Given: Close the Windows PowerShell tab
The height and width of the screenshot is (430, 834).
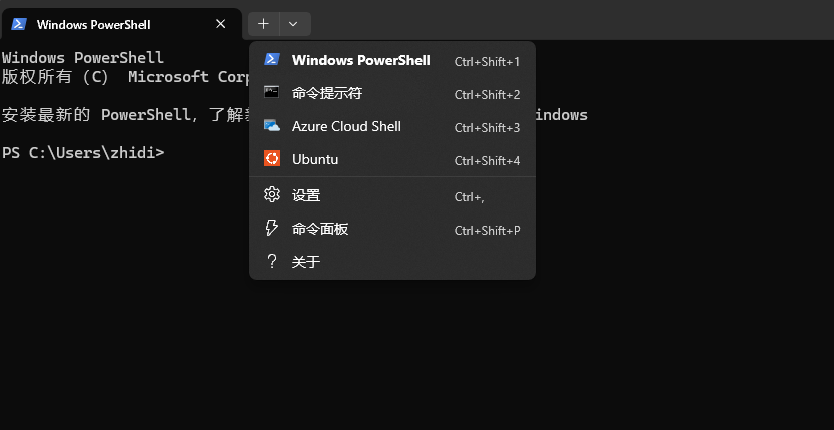Looking at the screenshot, I should (x=221, y=24).
